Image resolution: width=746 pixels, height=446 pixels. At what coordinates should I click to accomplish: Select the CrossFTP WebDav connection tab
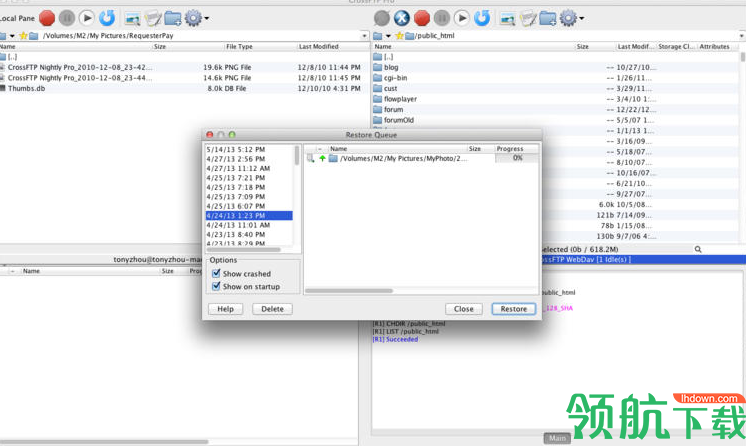(643, 259)
